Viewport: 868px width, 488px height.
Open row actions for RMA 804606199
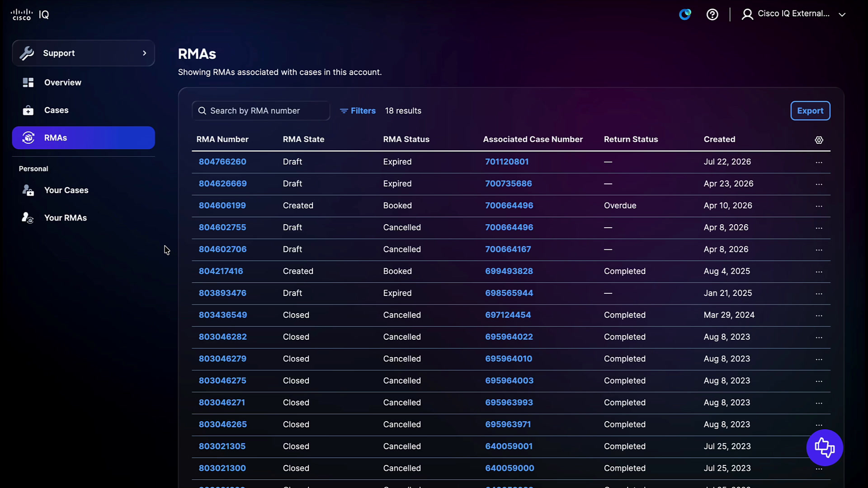[819, 206]
